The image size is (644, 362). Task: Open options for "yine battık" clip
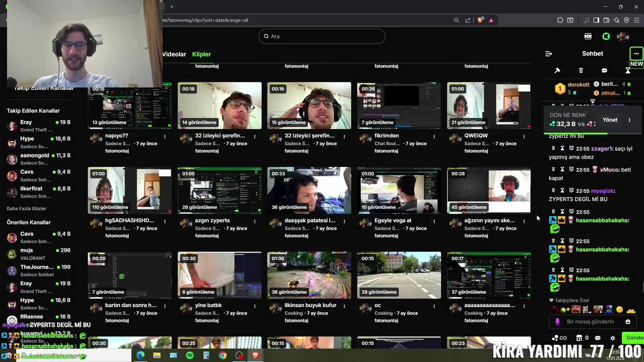[255, 306]
